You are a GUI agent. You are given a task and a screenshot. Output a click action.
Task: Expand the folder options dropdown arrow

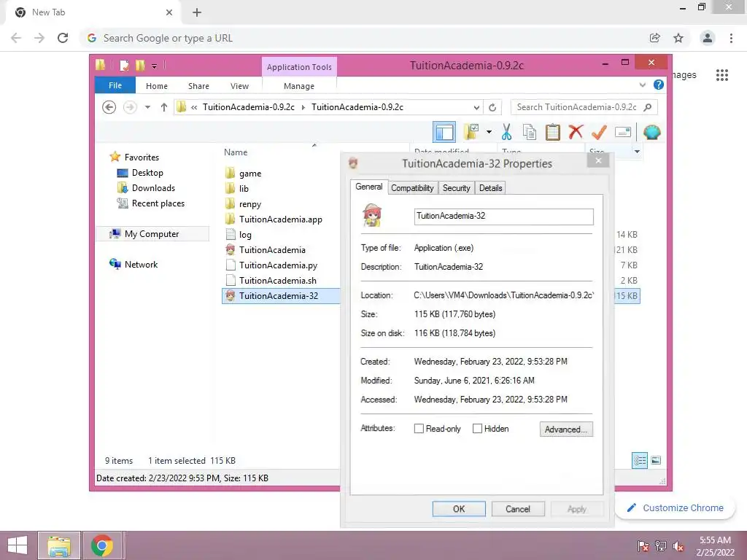[489, 132]
